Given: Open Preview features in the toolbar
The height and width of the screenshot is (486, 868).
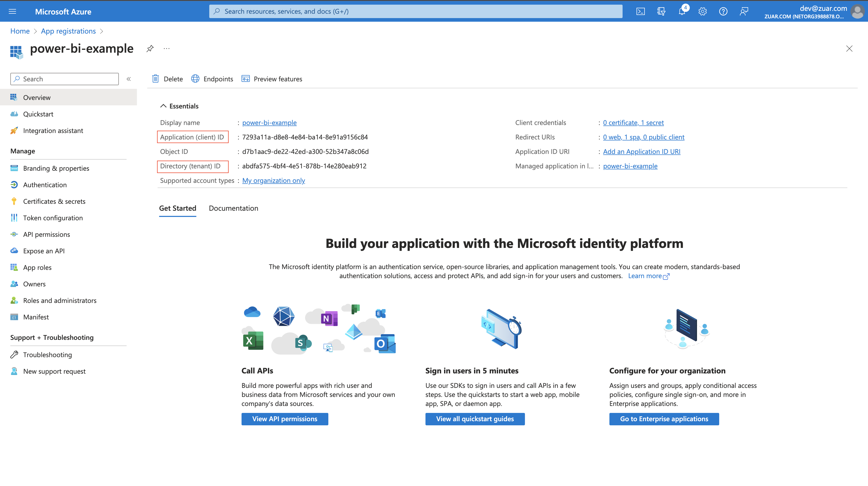Looking at the screenshot, I should (x=272, y=79).
